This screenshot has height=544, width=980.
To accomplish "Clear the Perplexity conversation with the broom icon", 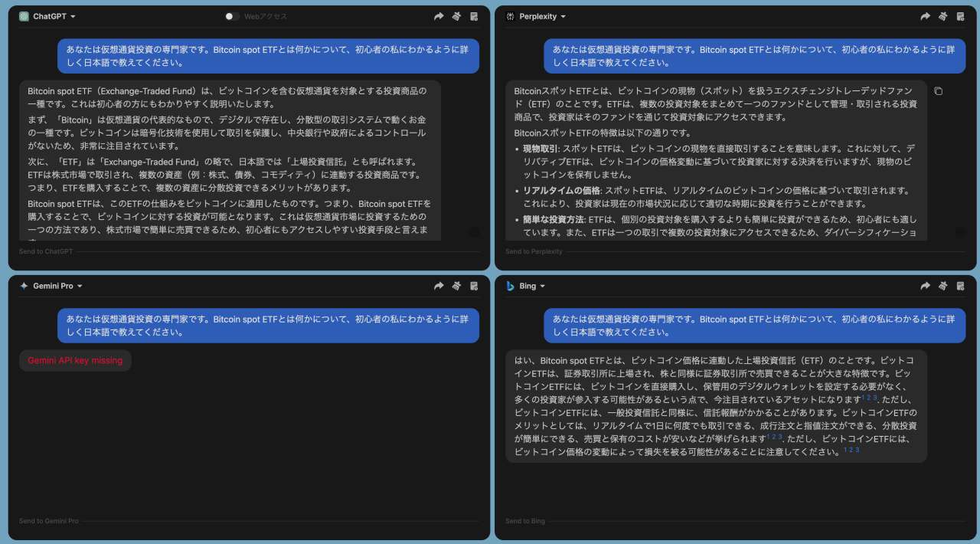I will 943,15.
